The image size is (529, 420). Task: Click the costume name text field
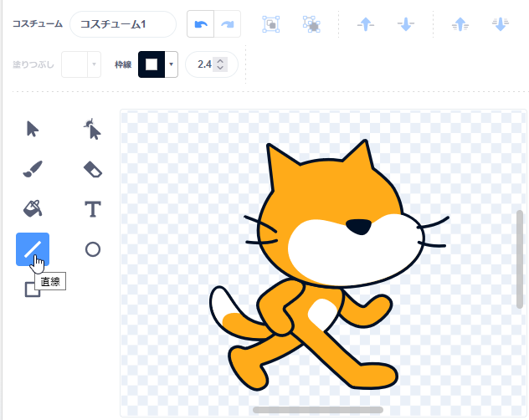coord(123,24)
